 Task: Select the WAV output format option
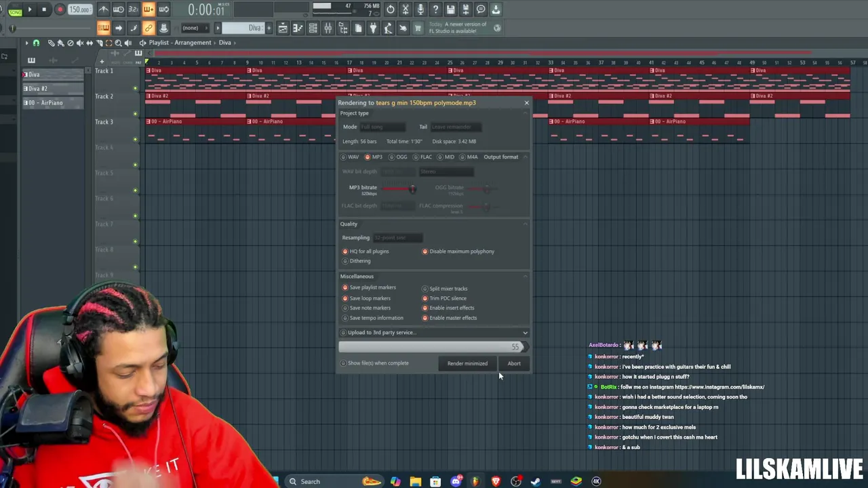[350, 157]
